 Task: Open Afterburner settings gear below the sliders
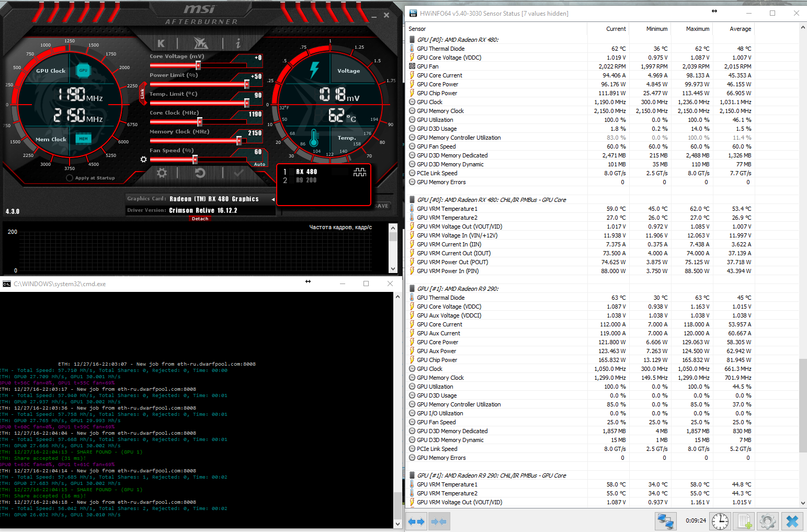click(x=162, y=173)
